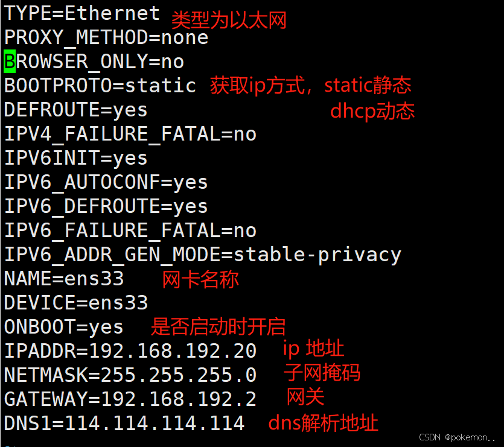Place cursor on BOOTPROTO=static line
Image resolution: width=504 pixels, height=447 pixels.
click(x=100, y=86)
